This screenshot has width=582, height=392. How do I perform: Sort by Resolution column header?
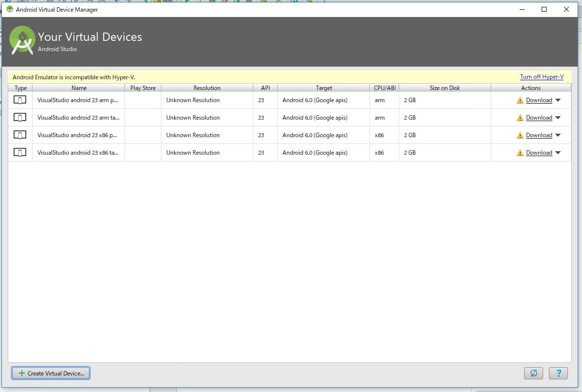point(207,88)
